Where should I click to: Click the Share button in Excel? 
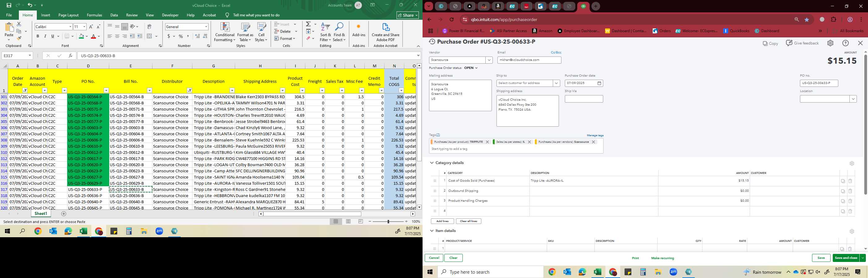click(407, 15)
